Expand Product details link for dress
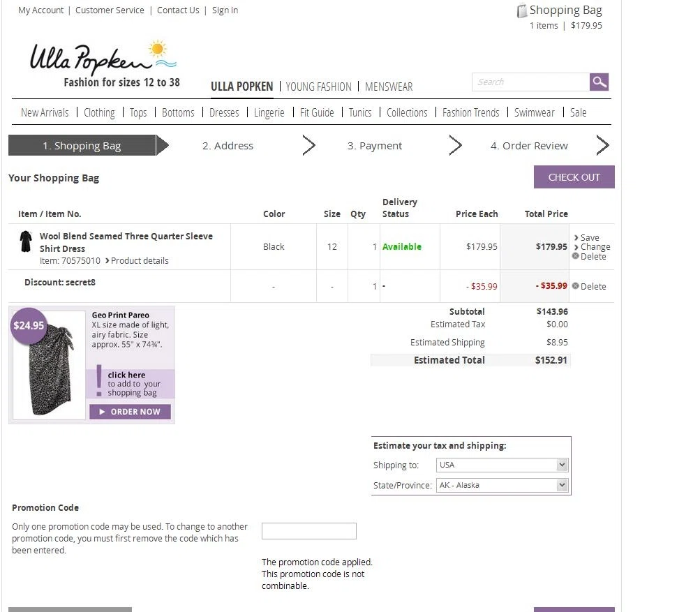700x612 pixels. click(139, 260)
